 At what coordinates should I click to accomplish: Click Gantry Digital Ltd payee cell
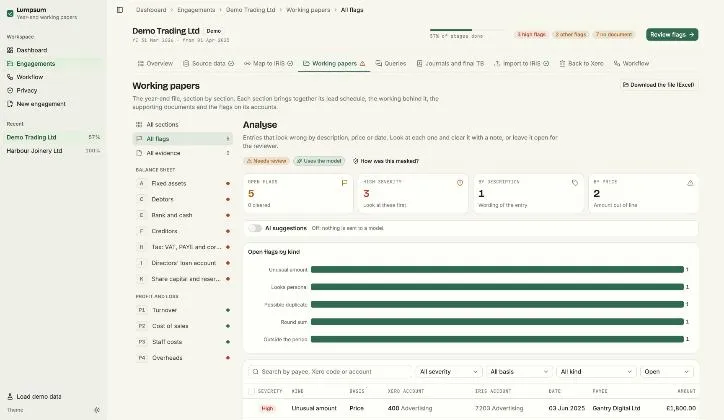(616, 408)
